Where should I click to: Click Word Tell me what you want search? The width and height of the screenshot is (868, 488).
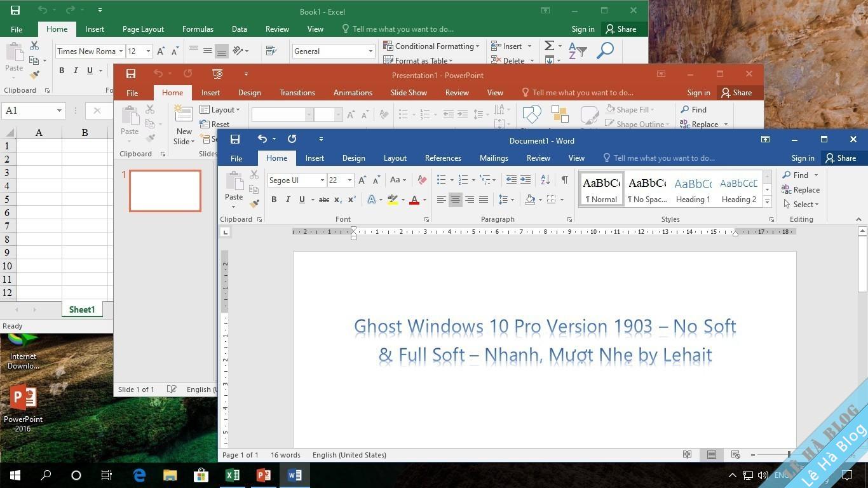tap(658, 158)
